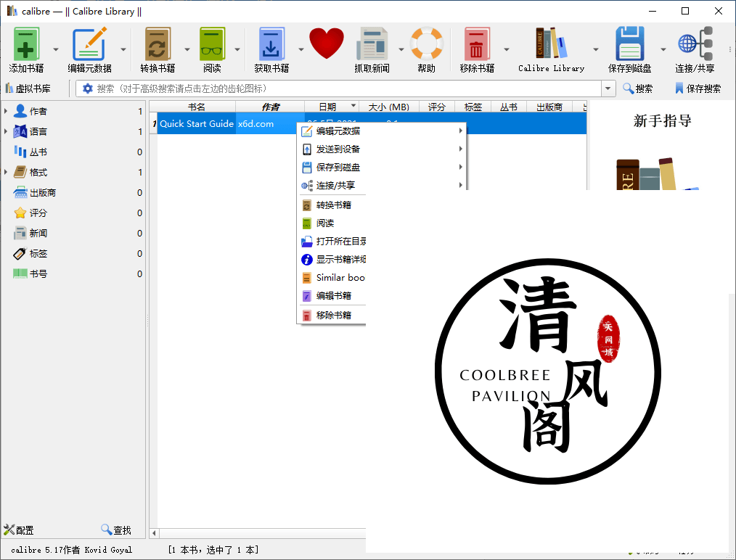This screenshot has height=560, width=736.
Task: Click the Calibre Library bookshelf icon
Action: click(x=551, y=44)
